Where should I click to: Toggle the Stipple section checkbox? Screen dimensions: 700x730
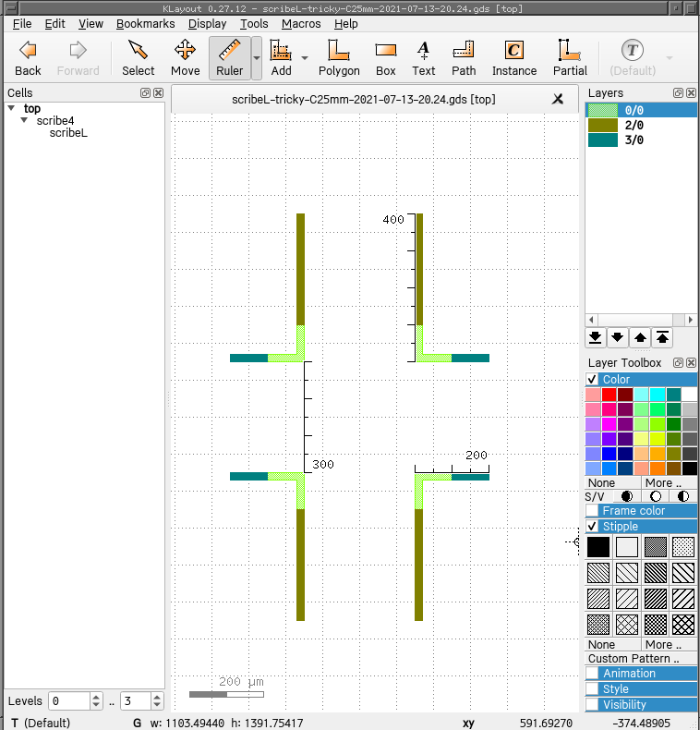pyautogui.click(x=592, y=526)
